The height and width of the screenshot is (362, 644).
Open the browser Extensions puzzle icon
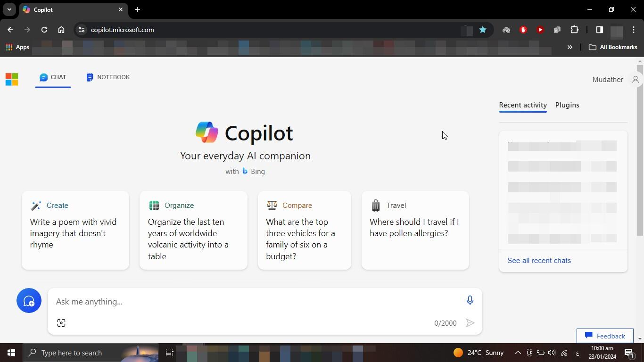tap(574, 30)
